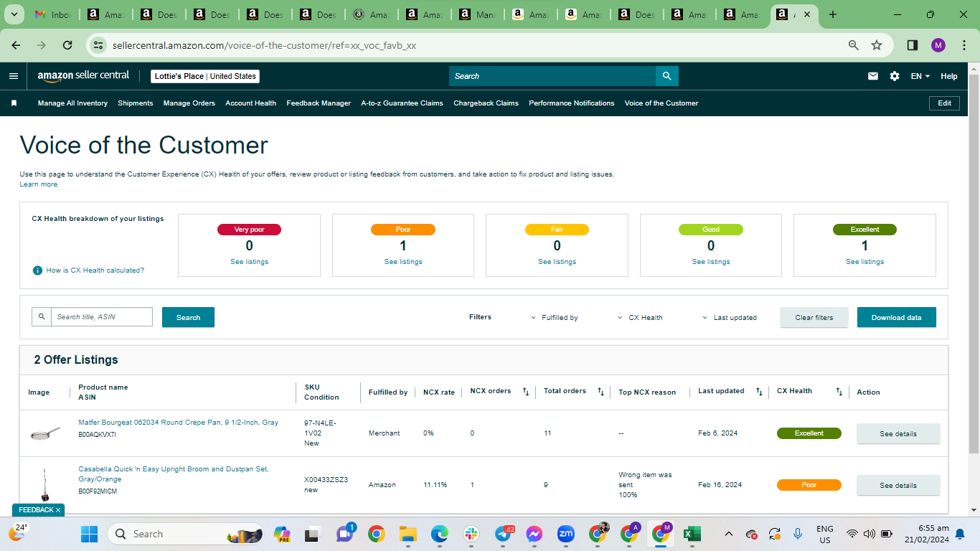Click the bookmark flag icon beside Manage All Inventory
This screenshot has width=980, height=551.
coord(14,103)
